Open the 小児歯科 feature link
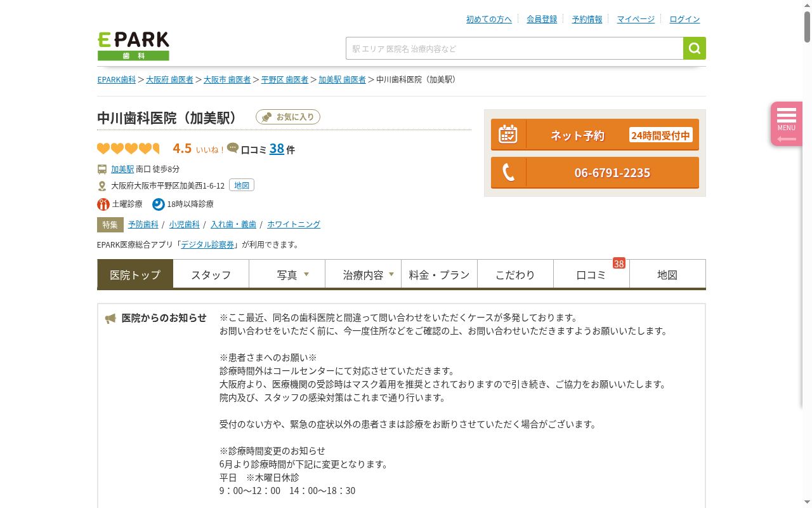Viewport: 812px width, 508px height. point(185,224)
